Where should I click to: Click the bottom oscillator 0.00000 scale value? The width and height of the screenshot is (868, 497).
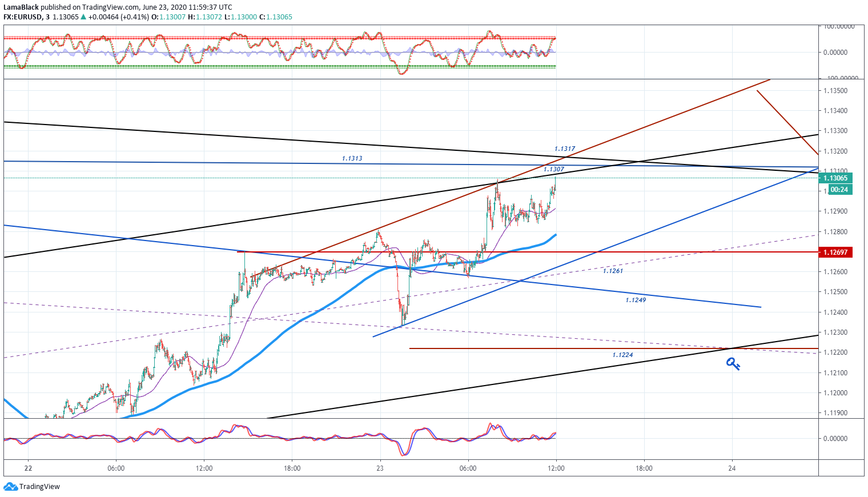coord(835,439)
